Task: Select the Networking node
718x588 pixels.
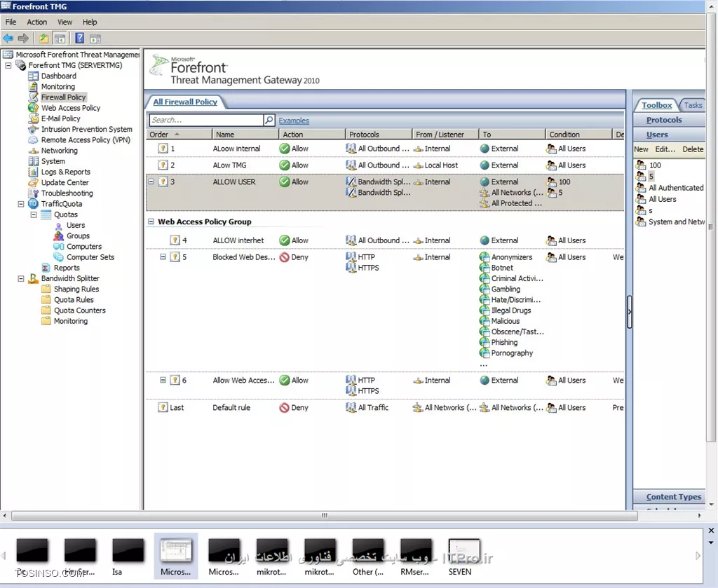Action: click(x=59, y=151)
